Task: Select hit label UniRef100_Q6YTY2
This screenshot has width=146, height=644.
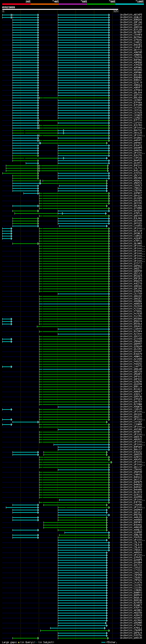Action: [x=131, y=50]
